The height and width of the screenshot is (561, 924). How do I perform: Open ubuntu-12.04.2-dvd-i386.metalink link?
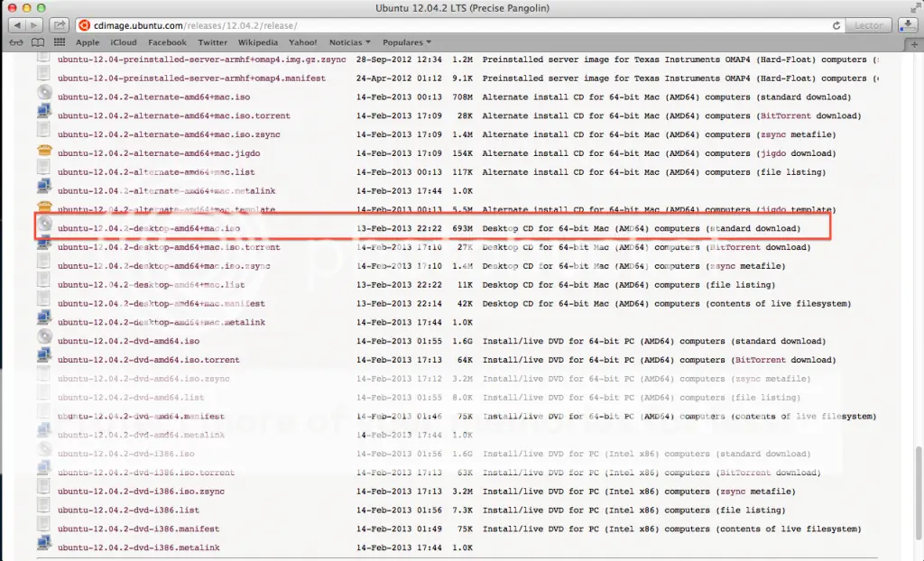[x=138, y=548]
